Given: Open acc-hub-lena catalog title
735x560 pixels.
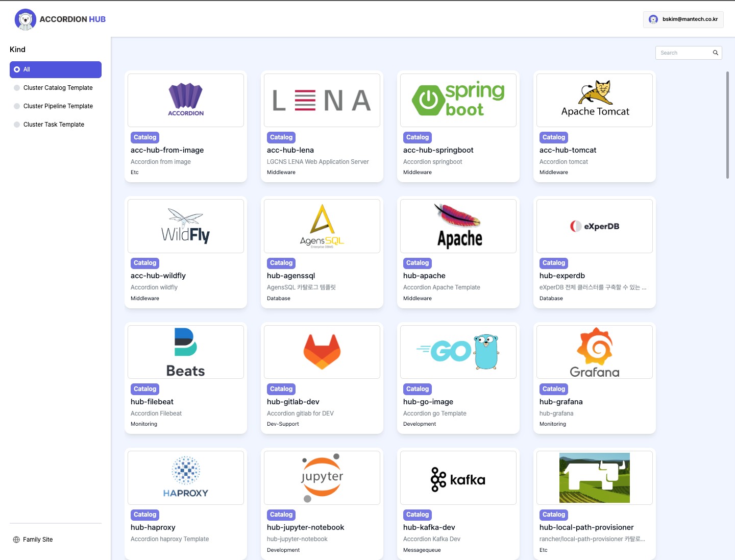Looking at the screenshot, I should pyautogui.click(x=290, y=150).
